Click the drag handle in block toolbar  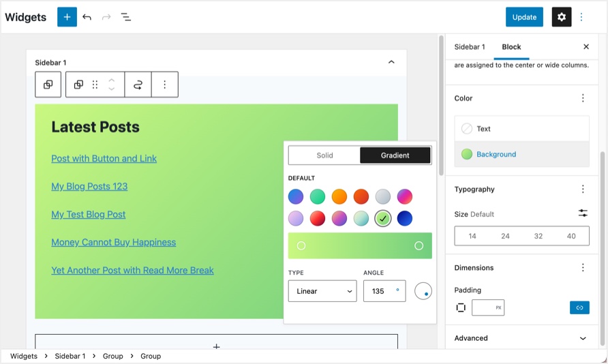pyautogui.click(x=95, y=85)
